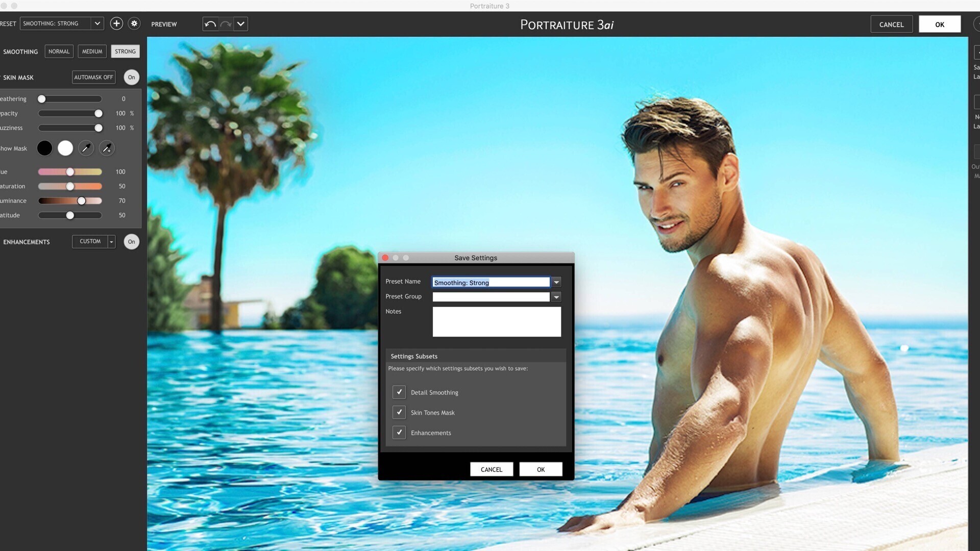The height and width of the screenshot is (551, 980).
Task: Click the redo arrow icon
Action: [226, 24]
